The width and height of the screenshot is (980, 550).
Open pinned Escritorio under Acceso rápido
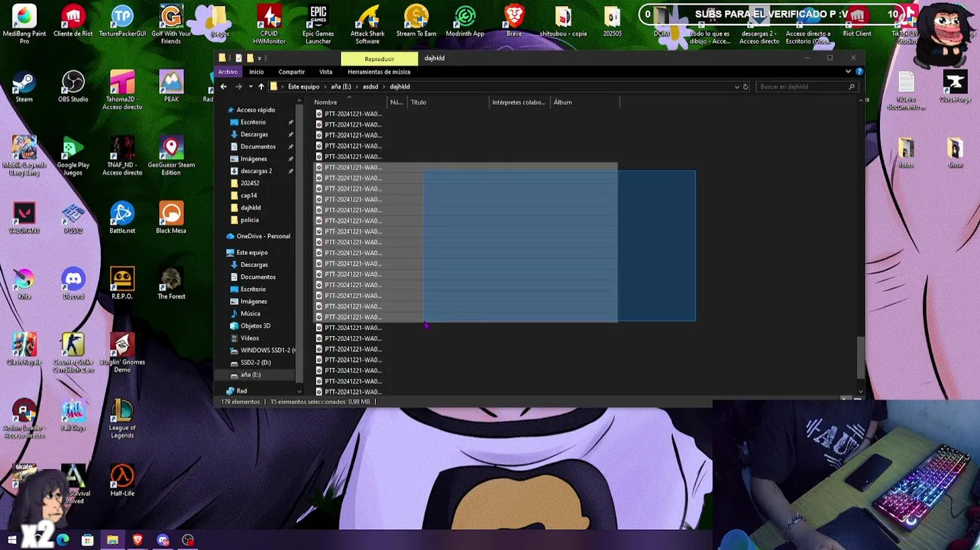[253, 122]
